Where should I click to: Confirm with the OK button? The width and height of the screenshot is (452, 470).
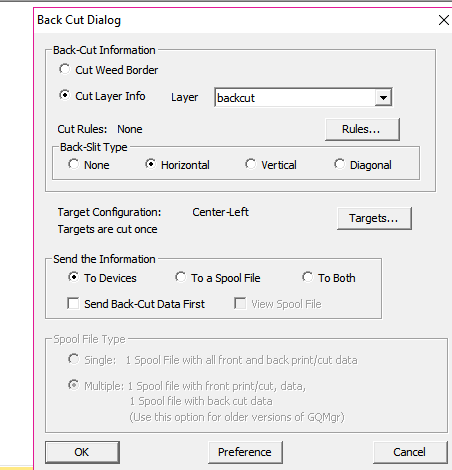pyautogui.click(x=82, y=452)
